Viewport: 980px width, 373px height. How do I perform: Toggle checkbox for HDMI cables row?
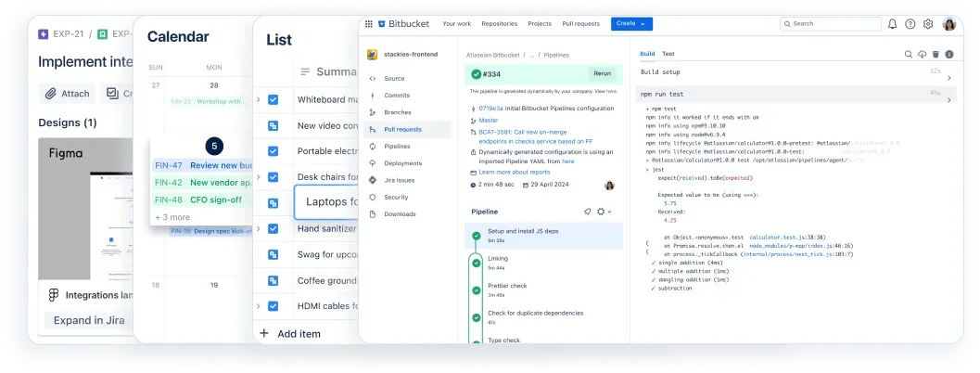click(274, 306)
